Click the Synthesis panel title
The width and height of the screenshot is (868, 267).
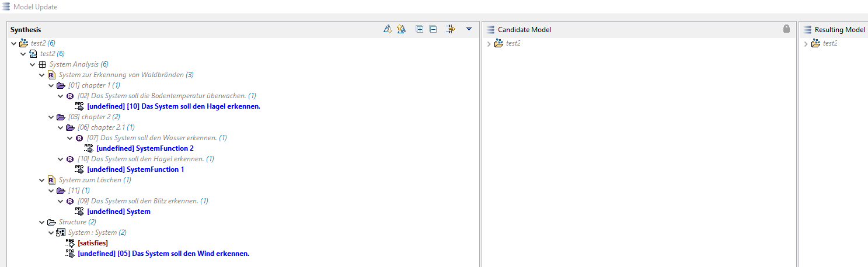pyautogui.click(x=26, y=29)
